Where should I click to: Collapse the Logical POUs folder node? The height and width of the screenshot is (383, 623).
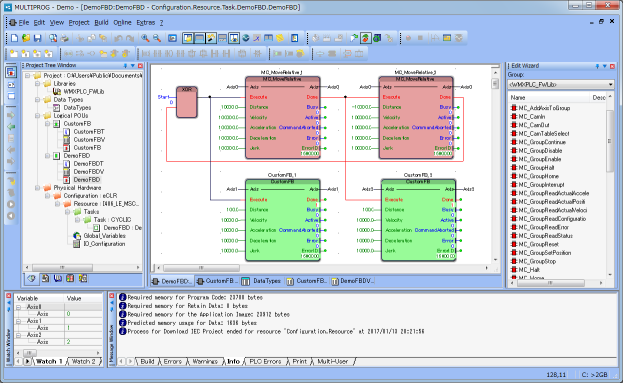37,116
